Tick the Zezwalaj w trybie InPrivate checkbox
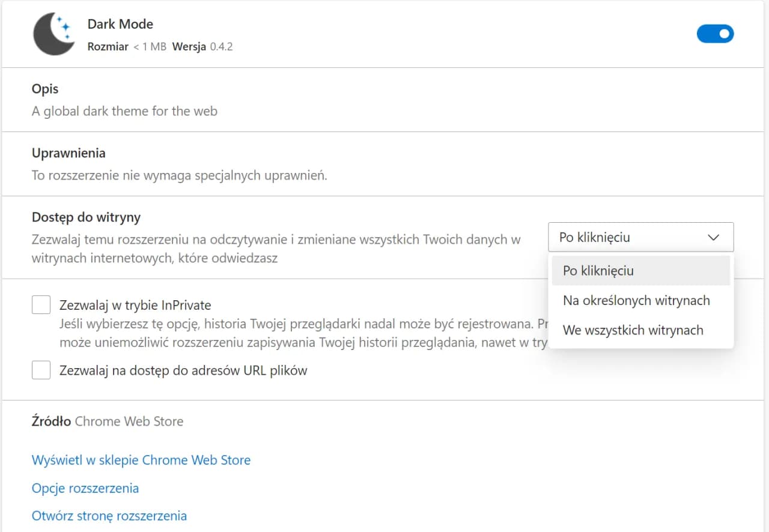This screenshot has height=532, width=769. [41, 305]
